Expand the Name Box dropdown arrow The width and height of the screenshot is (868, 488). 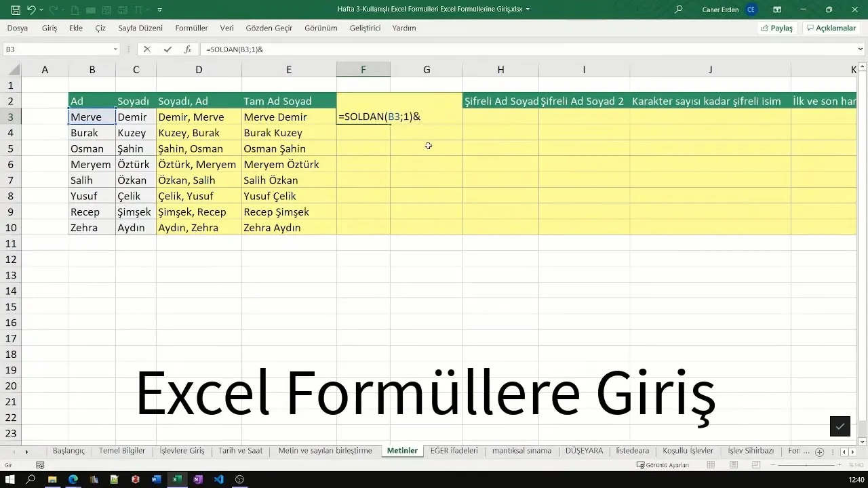tap(115, 49)
